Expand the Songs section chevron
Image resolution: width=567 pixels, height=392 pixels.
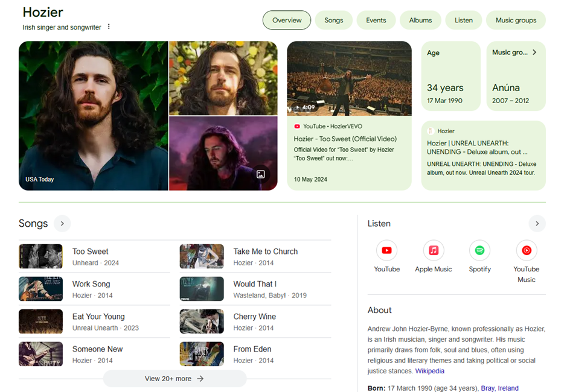62,224
